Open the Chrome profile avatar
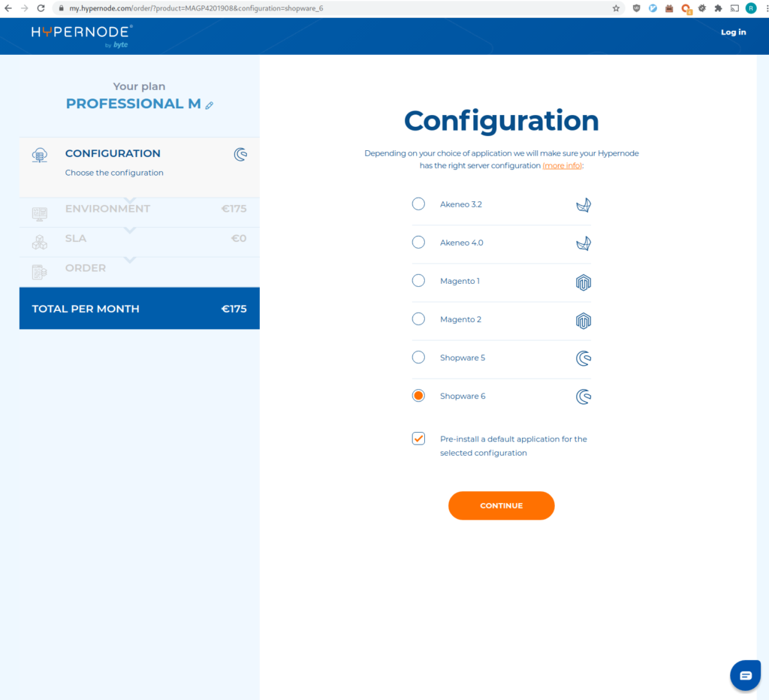 click(751, 8)
